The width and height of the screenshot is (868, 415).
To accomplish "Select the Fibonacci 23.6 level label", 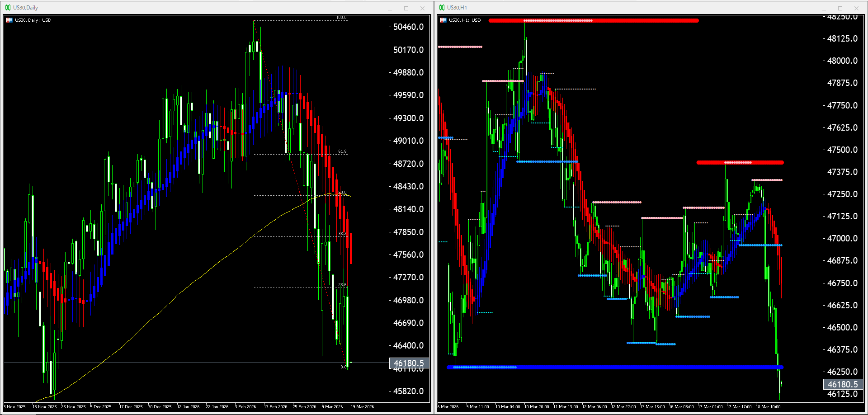I will (x=342, y=285).
